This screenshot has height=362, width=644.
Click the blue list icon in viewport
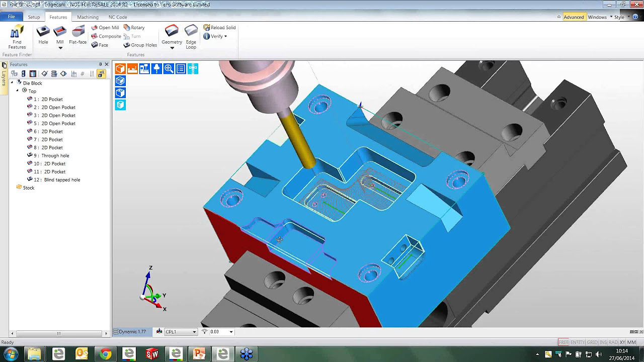[181, 69]
